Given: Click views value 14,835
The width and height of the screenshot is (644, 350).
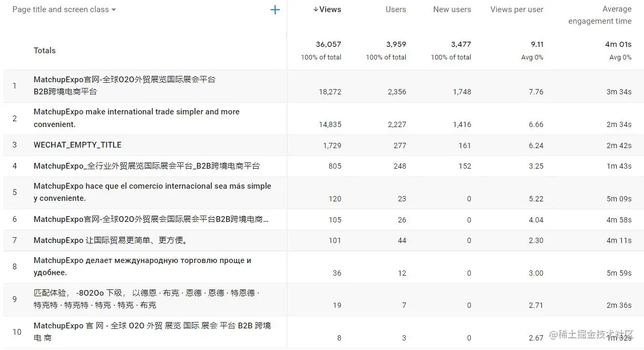Looking at the screenshot, I should 330,124.
